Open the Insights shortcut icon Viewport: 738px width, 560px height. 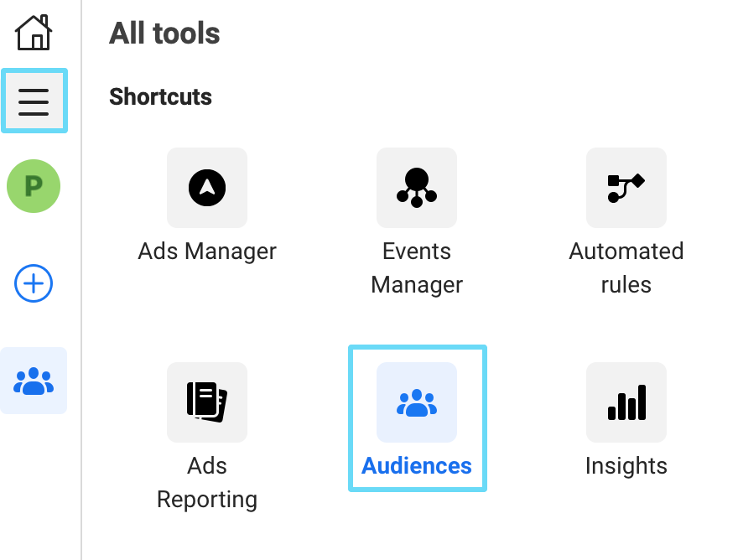626,402
